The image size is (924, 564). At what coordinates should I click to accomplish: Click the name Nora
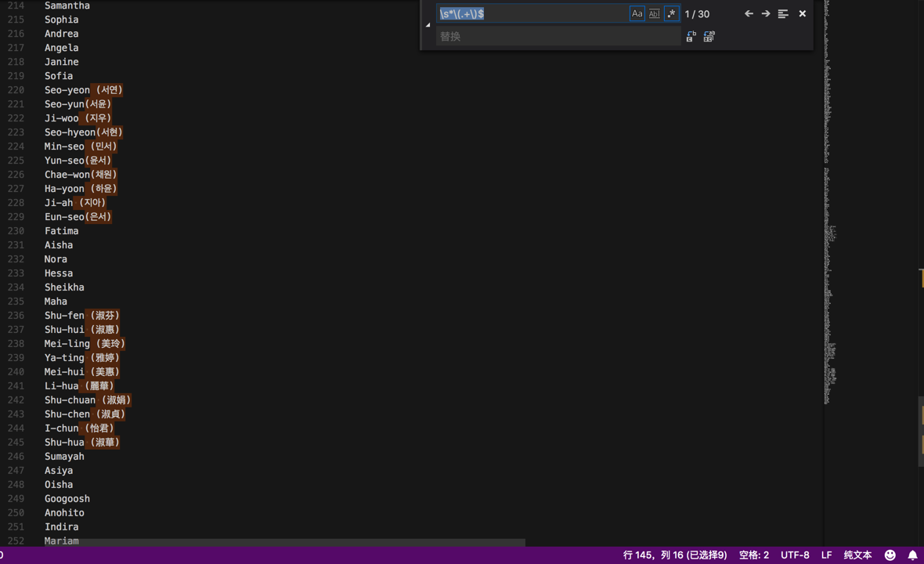[56, 259]
